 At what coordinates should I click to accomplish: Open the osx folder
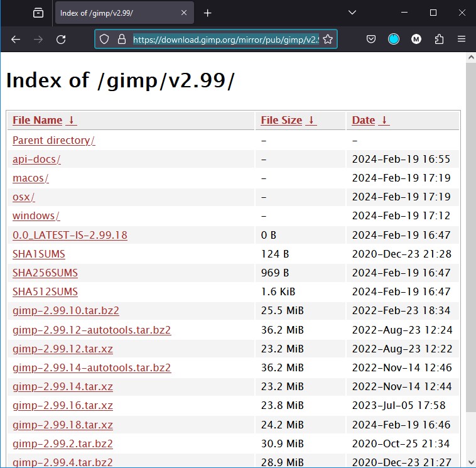pyautogui.click(x=24, y=197)
